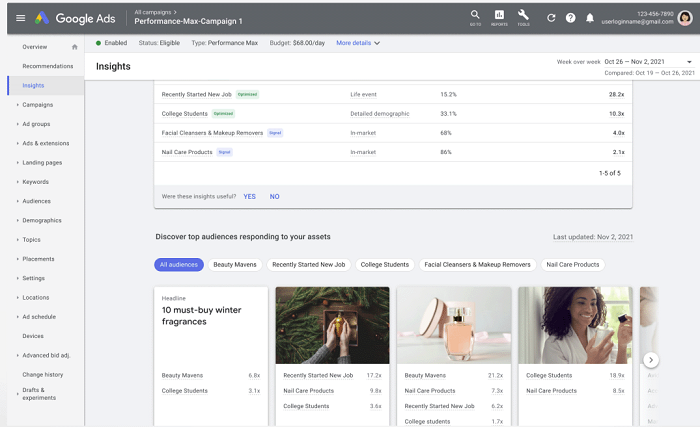Screen dimensions: 700x427
Task: Click Facial Cleansers & Makeup Removers row name
Action: pos(212,133)
